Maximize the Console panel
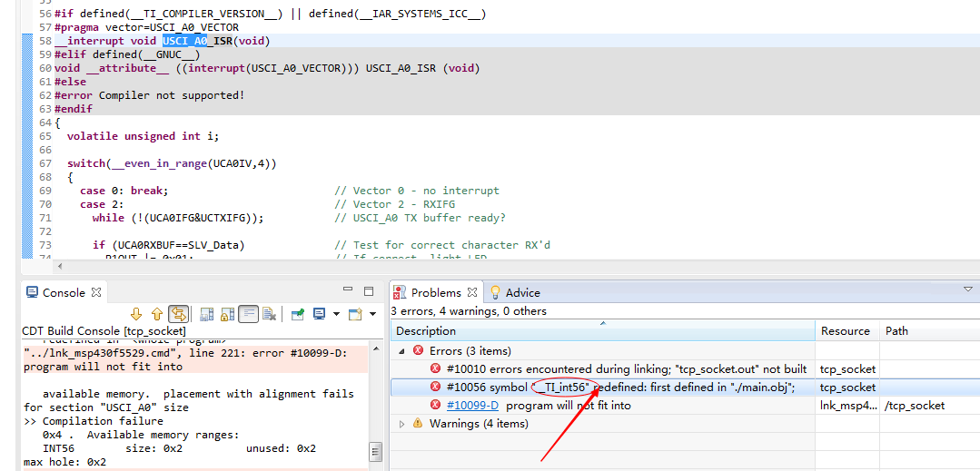 click(x=369, y=291)
